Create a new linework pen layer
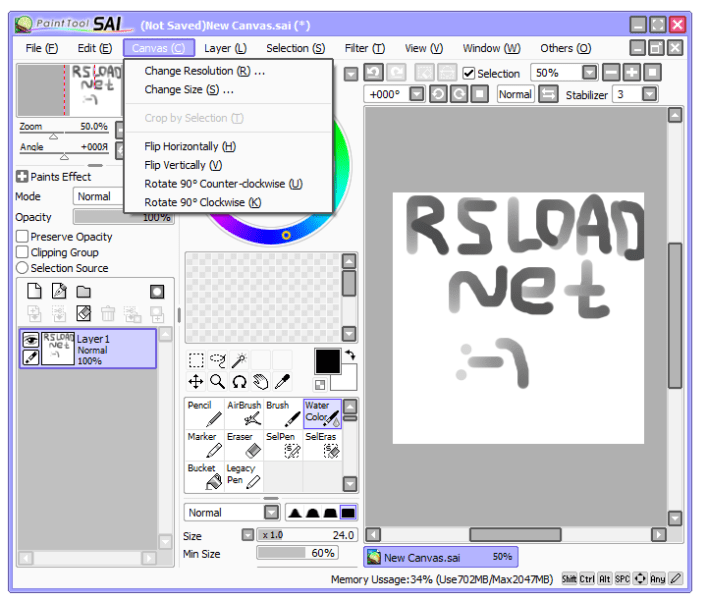 pos(59,291)
